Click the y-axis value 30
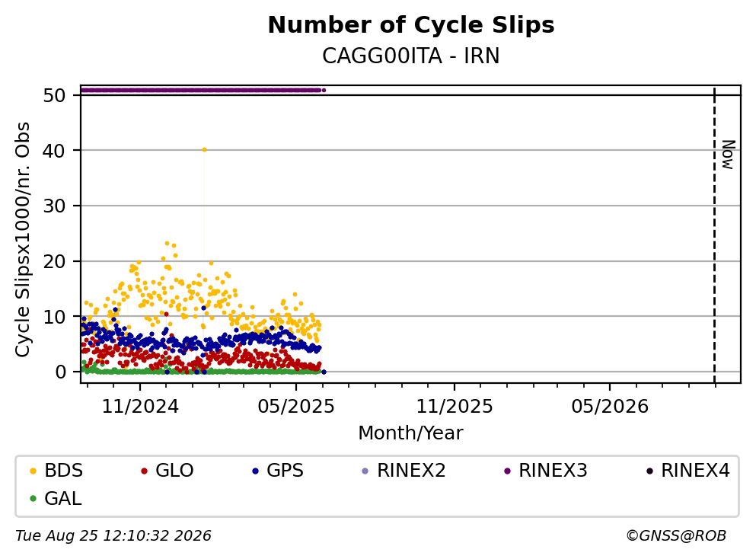 54,206
